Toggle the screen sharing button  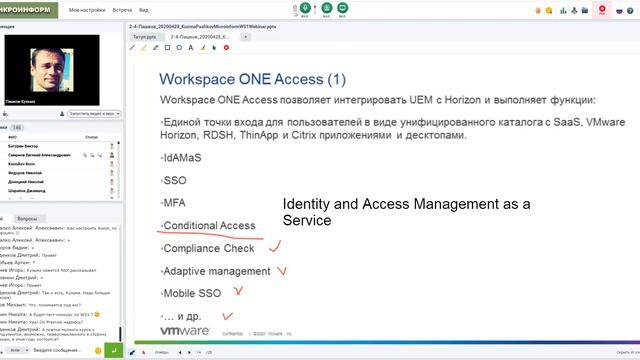(342, 8)
